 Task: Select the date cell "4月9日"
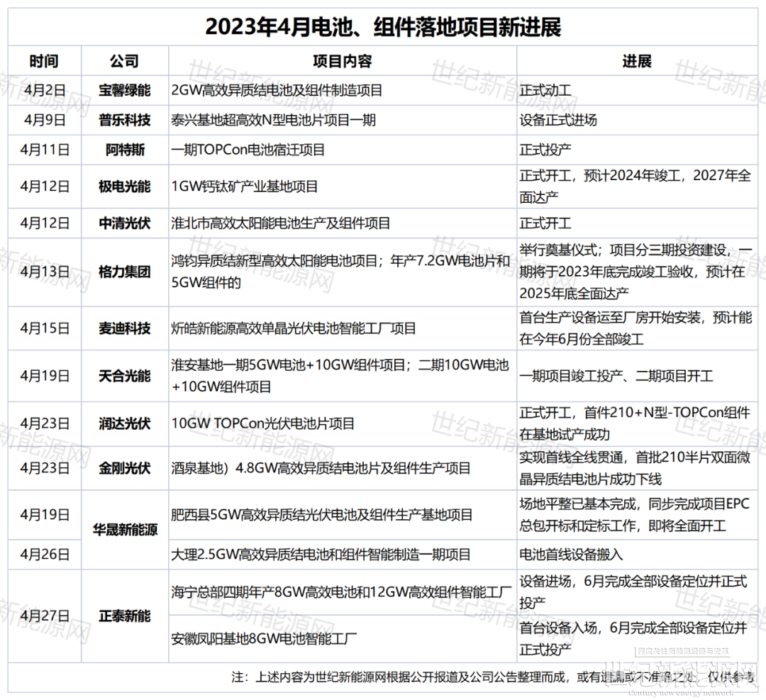coord(45,120)
